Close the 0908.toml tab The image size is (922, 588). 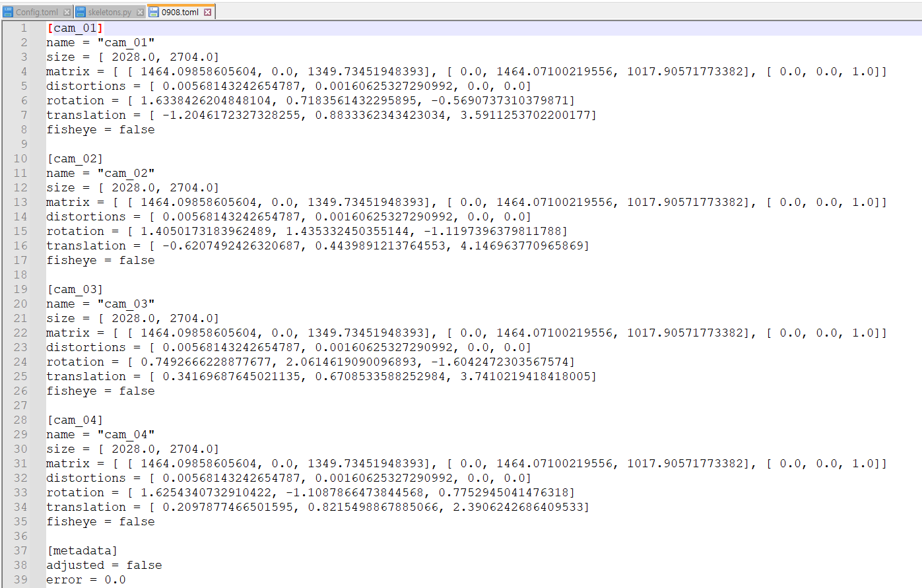pyautogui.click(x=207, y=12)
